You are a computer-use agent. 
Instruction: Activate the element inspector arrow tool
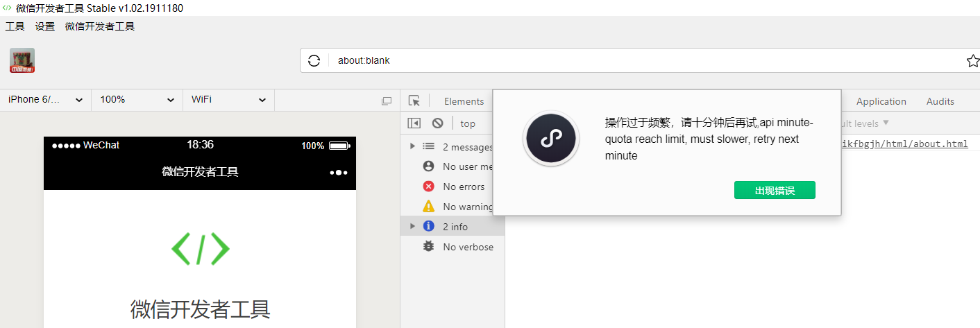pos(414,101)
